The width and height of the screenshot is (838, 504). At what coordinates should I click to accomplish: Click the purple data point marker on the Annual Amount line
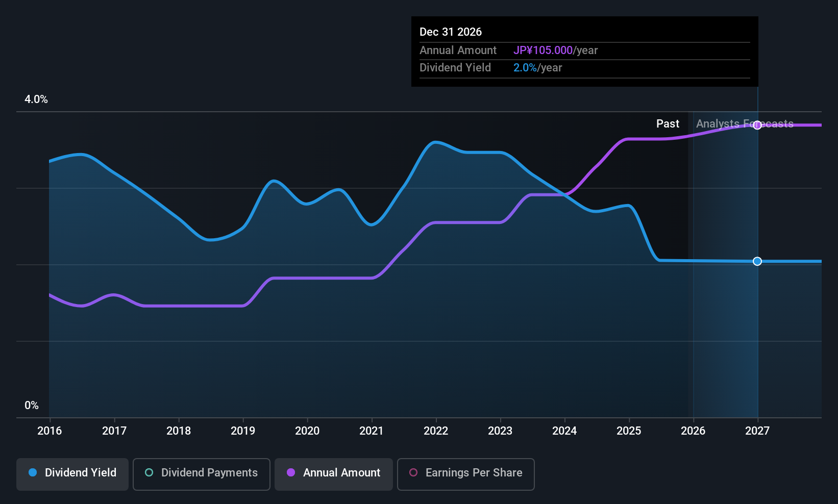tap(757, 125)
